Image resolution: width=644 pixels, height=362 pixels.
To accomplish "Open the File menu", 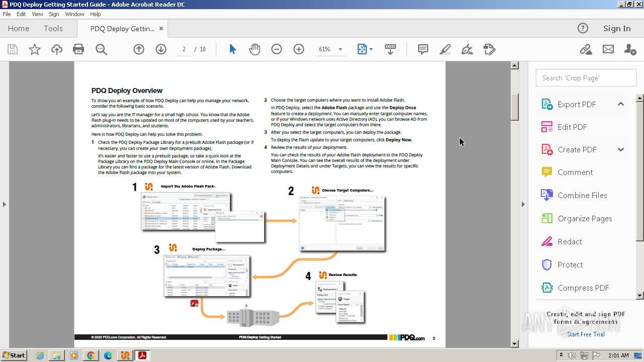I will tap(7, 14).
